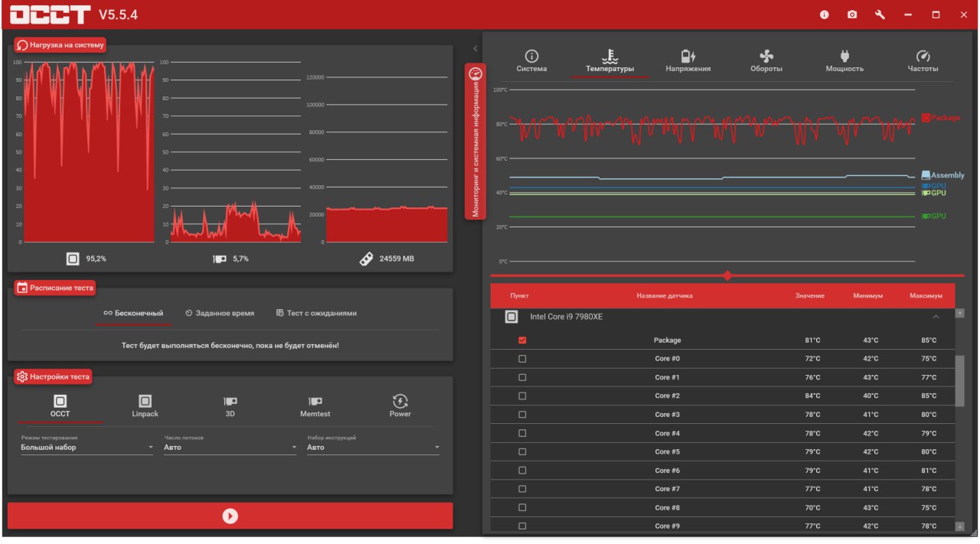Click the Максимум column header
Viewport: 980px width, 544px height.
pyautogui.click(x=926, y=296)
